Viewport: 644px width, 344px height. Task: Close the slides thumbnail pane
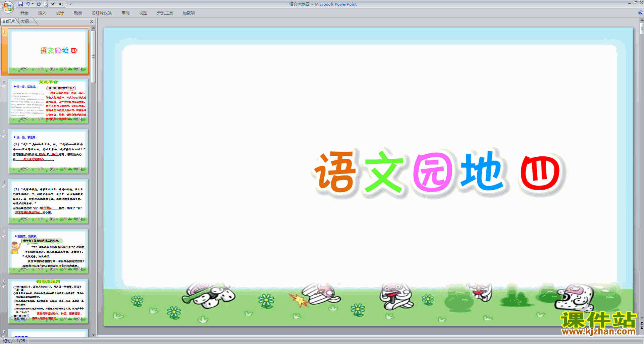[92, 21]
